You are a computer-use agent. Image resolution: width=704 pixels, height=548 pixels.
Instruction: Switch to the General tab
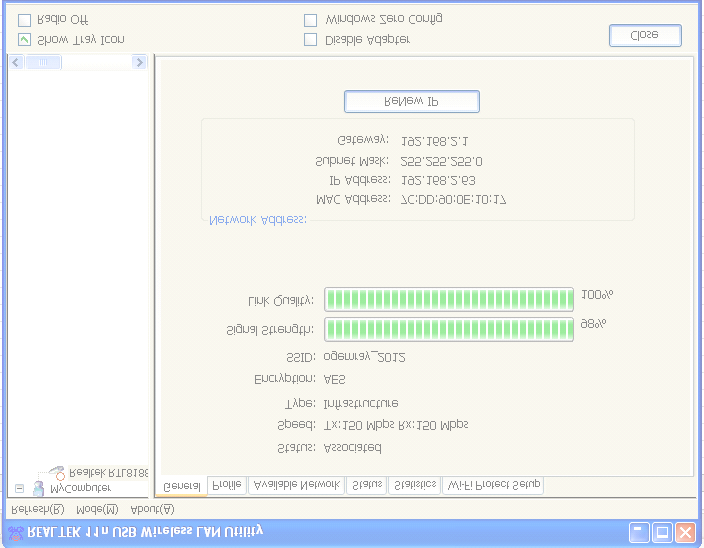pos(181,486)
